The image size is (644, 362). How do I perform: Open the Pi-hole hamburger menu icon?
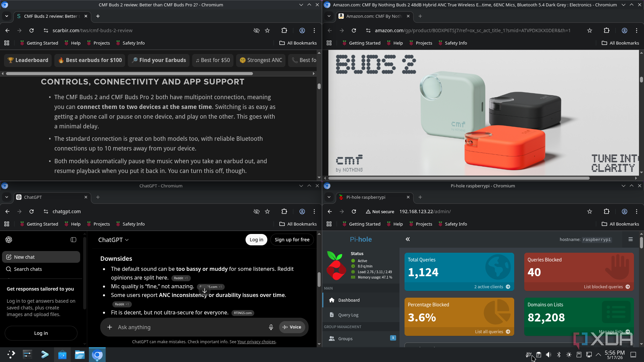631,239
